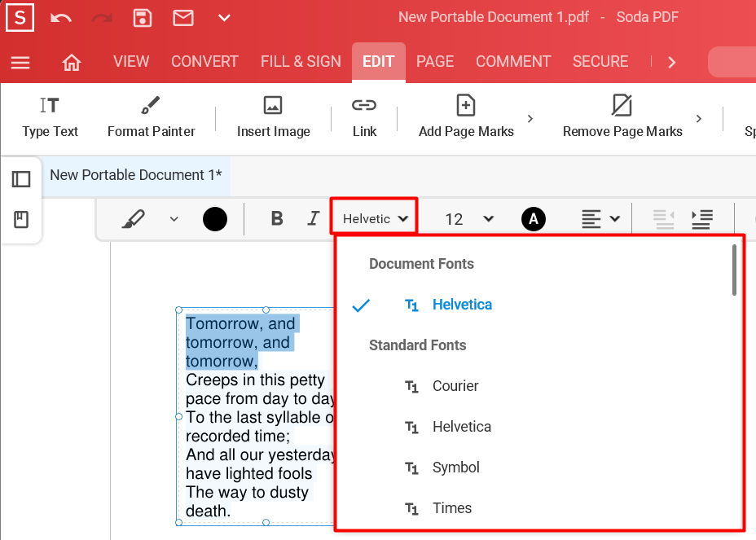Open the page thumbnails panel

20,178
